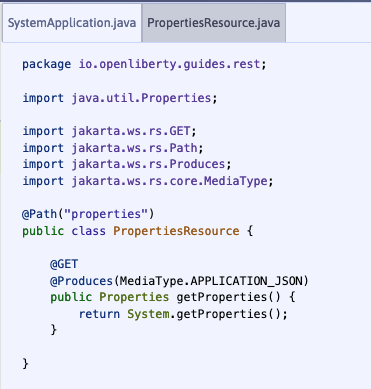Click the @Path("properties") annotation
371x389 pixels.
[x=88, y=214]
